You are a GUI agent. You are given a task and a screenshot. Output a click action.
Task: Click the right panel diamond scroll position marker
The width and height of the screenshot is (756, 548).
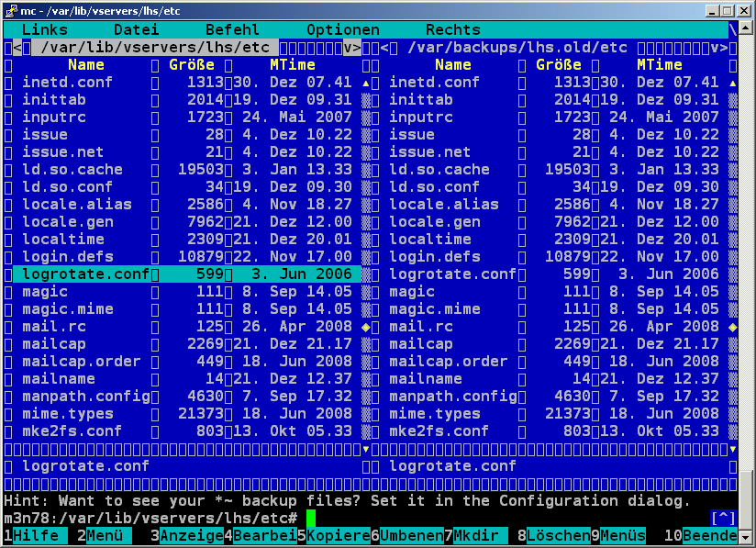tap(732, 327)
